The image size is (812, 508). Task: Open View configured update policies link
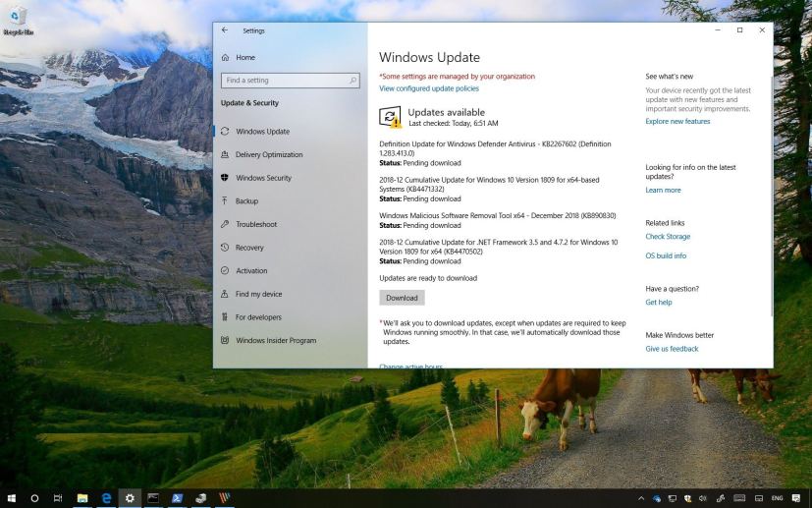click(x=429, y=88)
